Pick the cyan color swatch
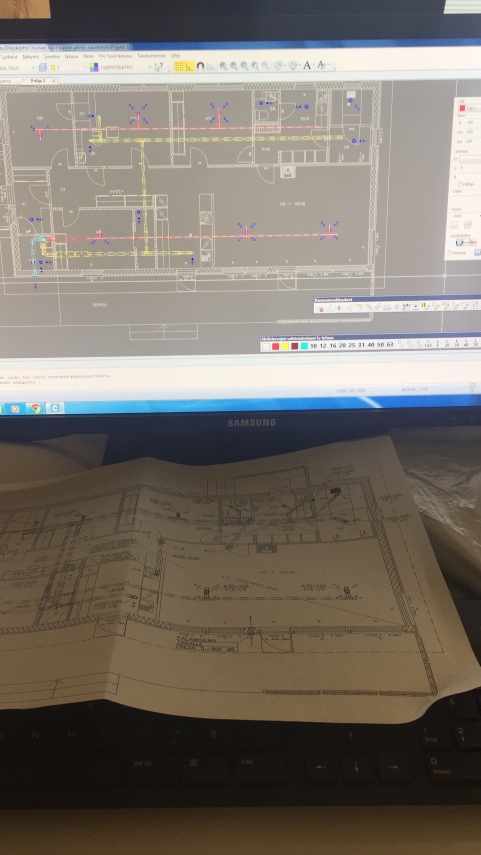Viewport: 481px width, 855px height. [x=304, y=346]
